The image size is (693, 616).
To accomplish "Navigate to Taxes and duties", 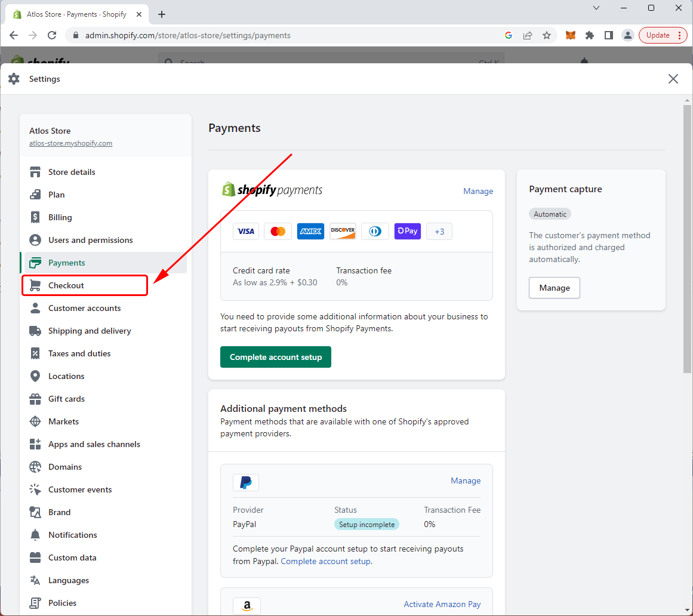I will click(x=79, y=353).
